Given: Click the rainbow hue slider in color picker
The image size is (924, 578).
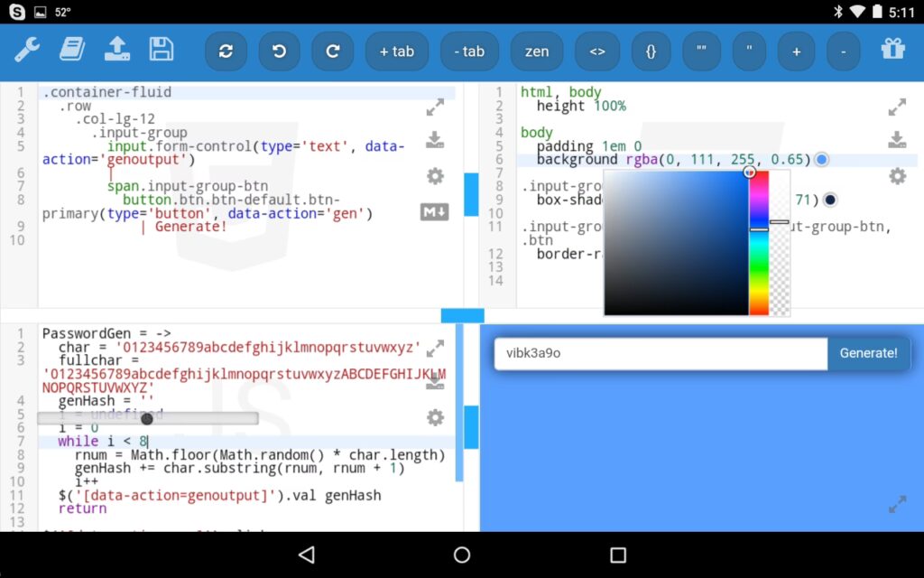Looking at the screenshot, I should pos(758,244).
